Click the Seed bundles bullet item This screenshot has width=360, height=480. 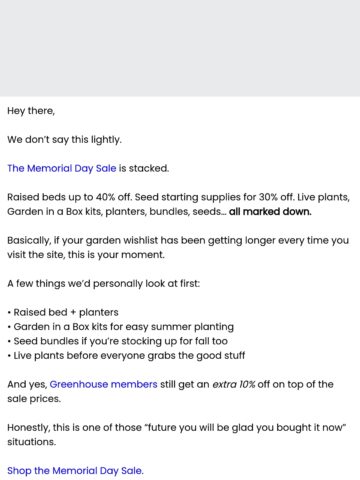[118, 341]
